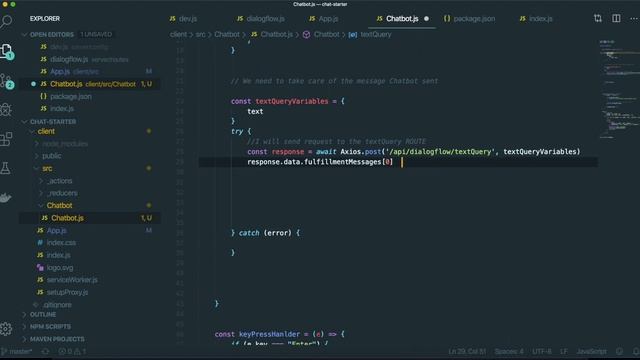Collapse the CHAT-STARTER section
The height and width of the screenshot is (360, 640).
52,122
